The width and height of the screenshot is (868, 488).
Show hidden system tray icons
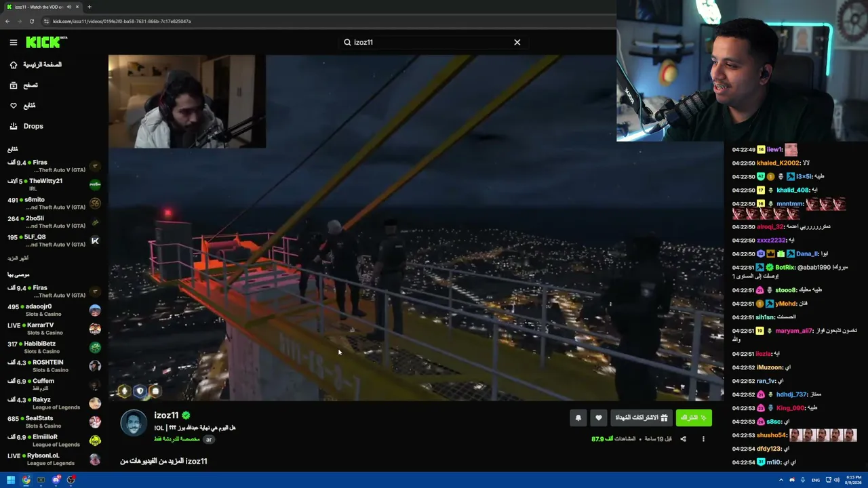click(781, 480)
